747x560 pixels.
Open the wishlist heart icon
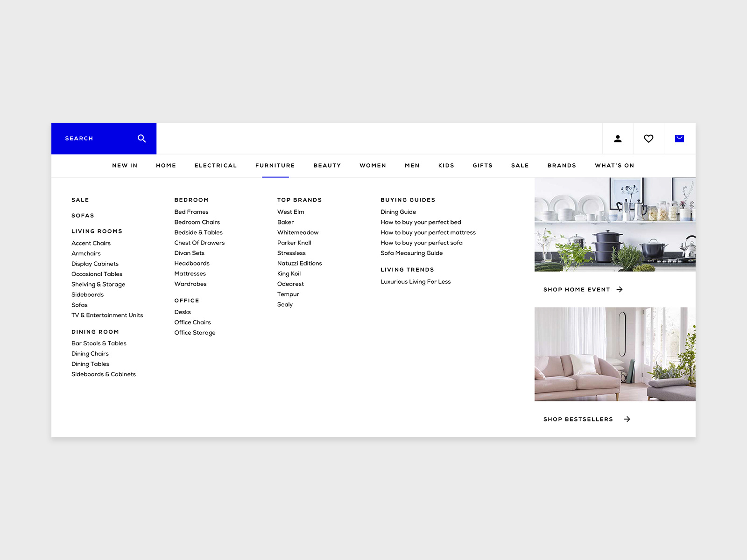(648, 138)
